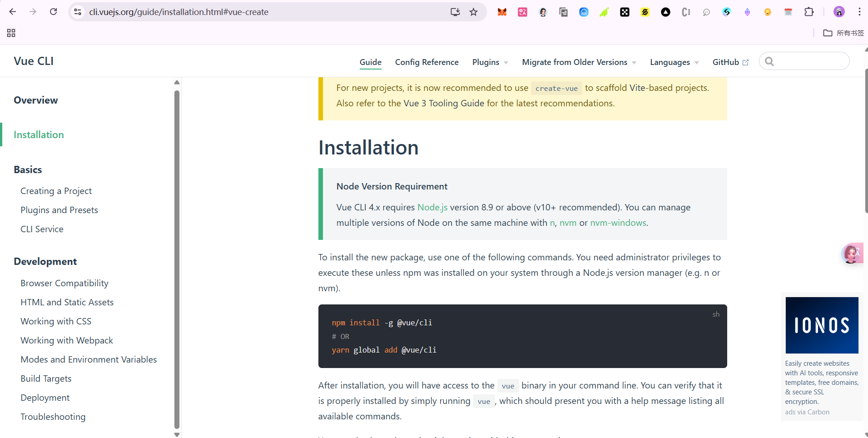Open the black circle triangle extension
This screenshot has width=868, height=438.
click(x=665, y=12)
